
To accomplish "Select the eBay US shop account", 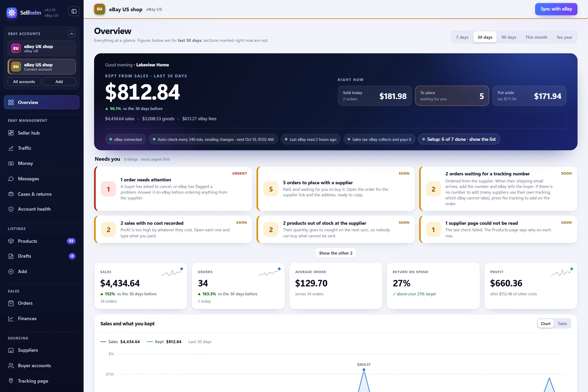I will click(42, 67).
